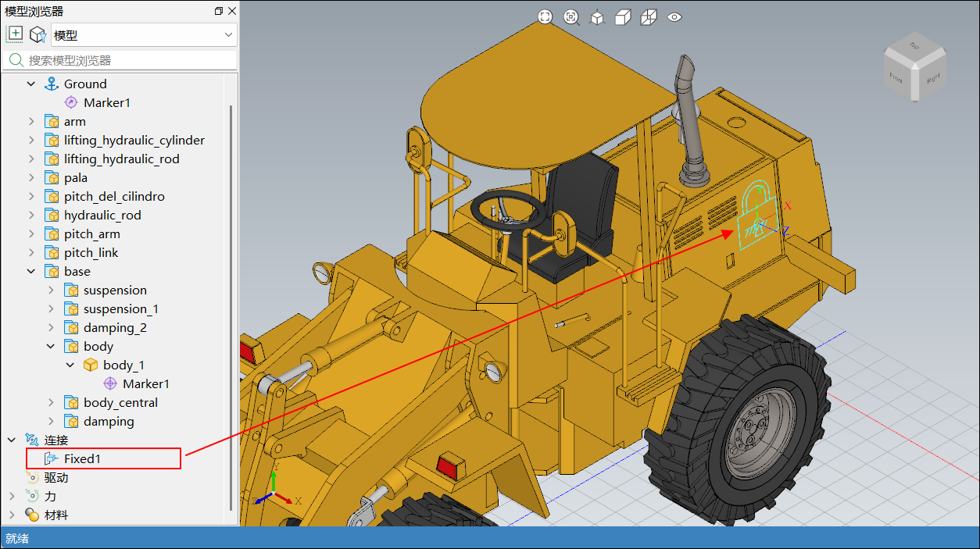Collapse the base node
The image size is (980, 549).
coord(31,272)
